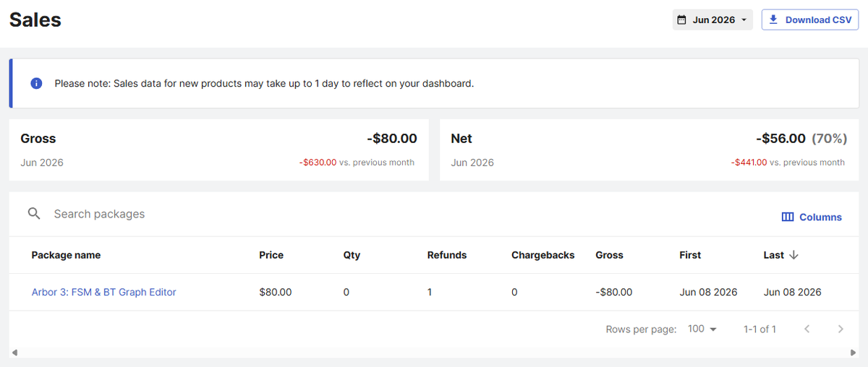Open Arbor 3: FSM & BT Graph Editor link
This screenshot has width=868, height=367.
104,293
